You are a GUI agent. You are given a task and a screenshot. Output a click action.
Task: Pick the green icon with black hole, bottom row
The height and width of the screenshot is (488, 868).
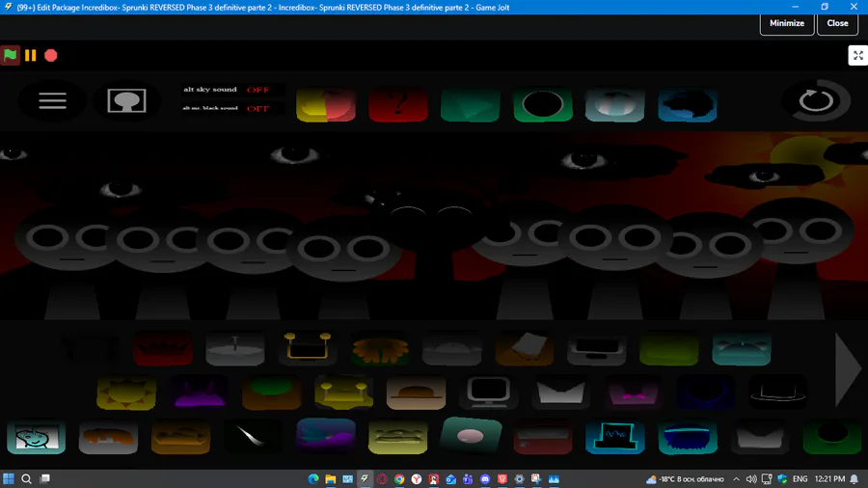[832, 437]
